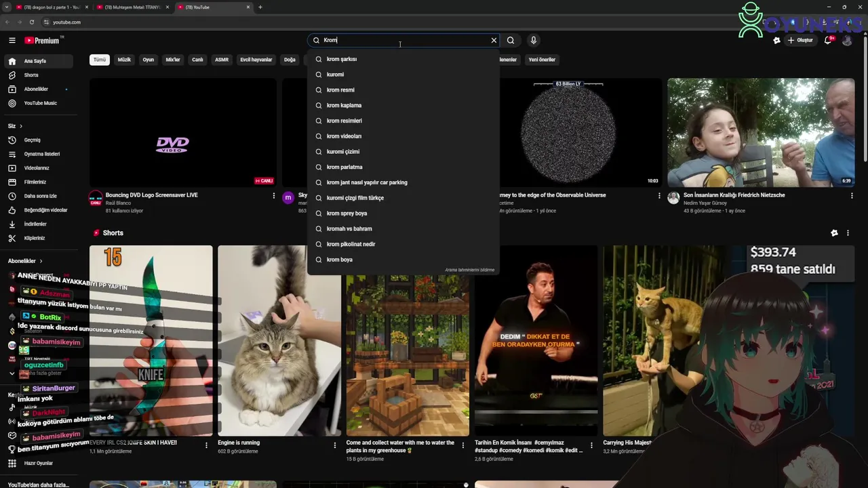Open Ana Sayfa in sidebar
Screen dimensions: 868x488
(38, 61)
